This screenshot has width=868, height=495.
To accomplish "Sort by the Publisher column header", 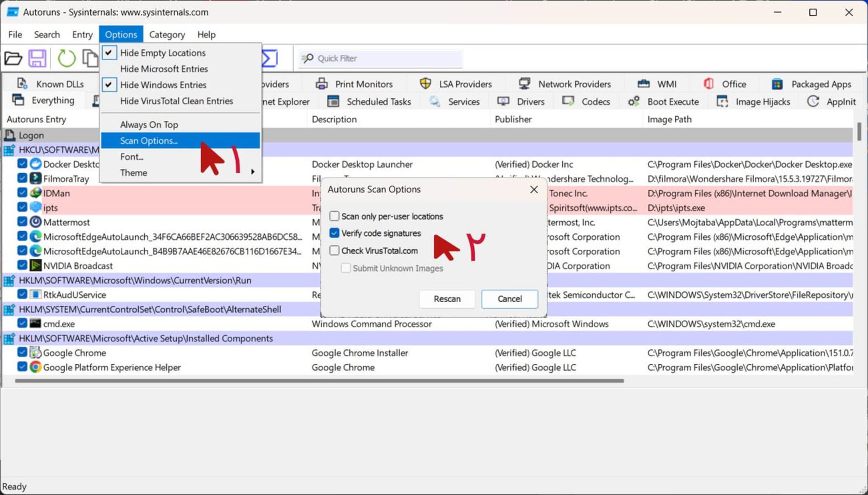I will coord(566,119).
